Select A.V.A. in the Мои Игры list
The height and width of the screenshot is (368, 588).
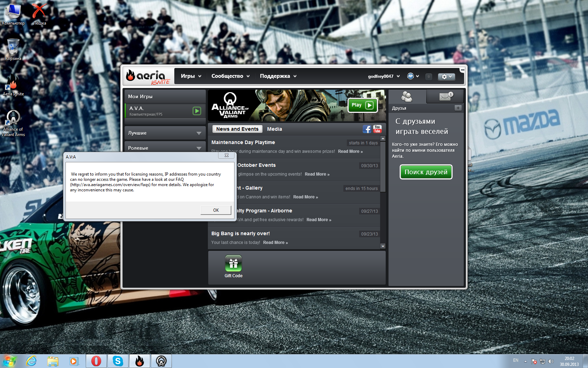tap(165, 111)
